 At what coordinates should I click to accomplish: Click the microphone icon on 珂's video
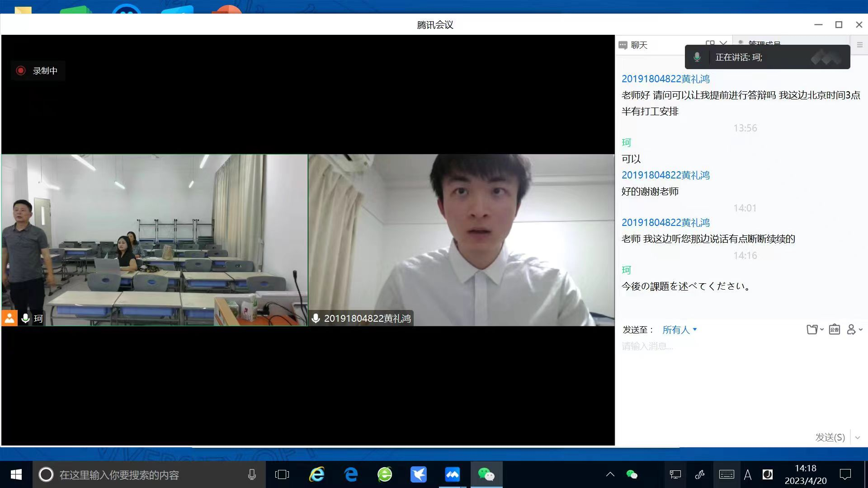coord(26,319)
